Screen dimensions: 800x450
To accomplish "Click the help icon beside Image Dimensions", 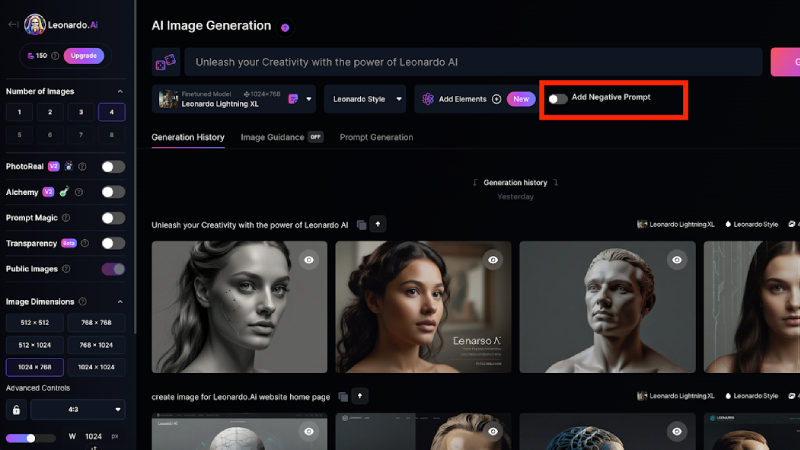I will [82, 301].
